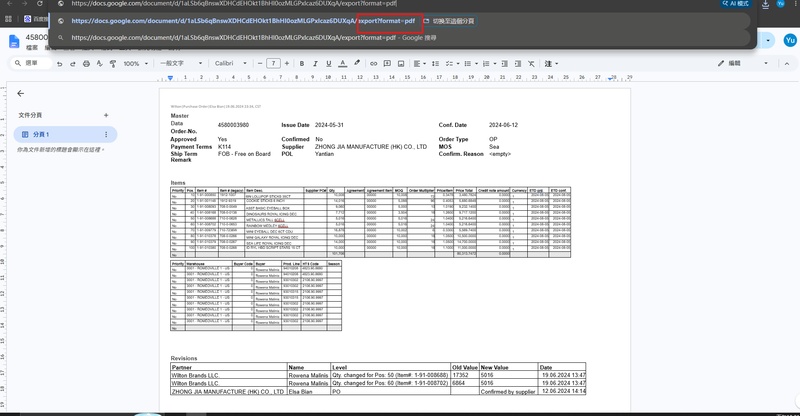Image resolution: width=800 pixels, height=416 pixels.
Task: Open the bulleted list dropdown
Action: (x=470, y=63)
